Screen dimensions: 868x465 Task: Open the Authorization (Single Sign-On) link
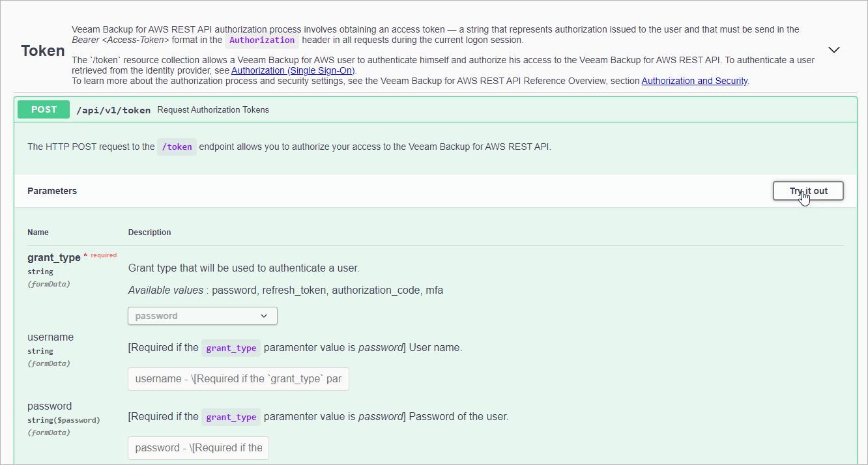pos(292,70)
